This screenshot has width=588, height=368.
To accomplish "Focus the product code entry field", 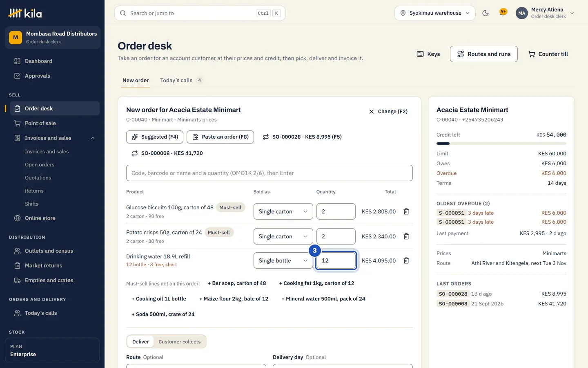I will click(x=269, y=173).
